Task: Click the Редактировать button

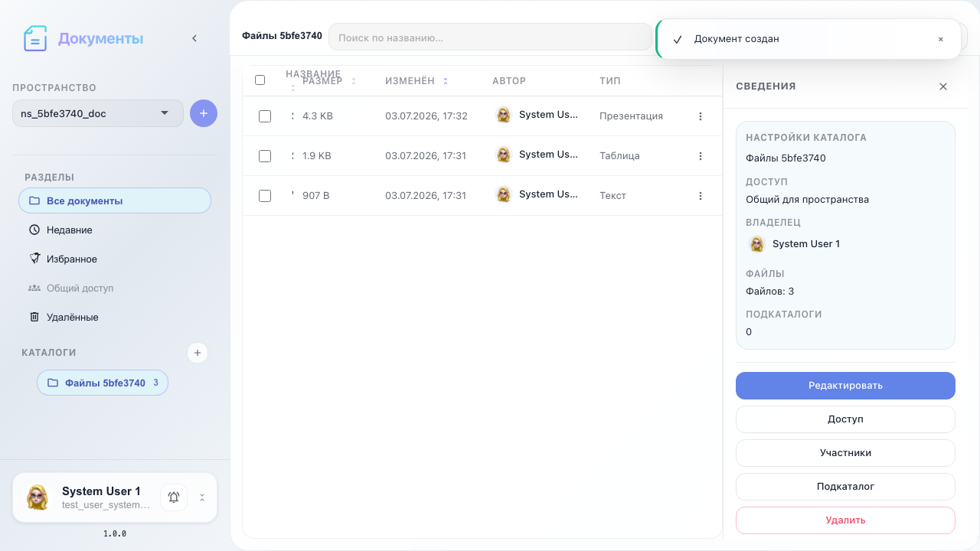Action: 845,386
